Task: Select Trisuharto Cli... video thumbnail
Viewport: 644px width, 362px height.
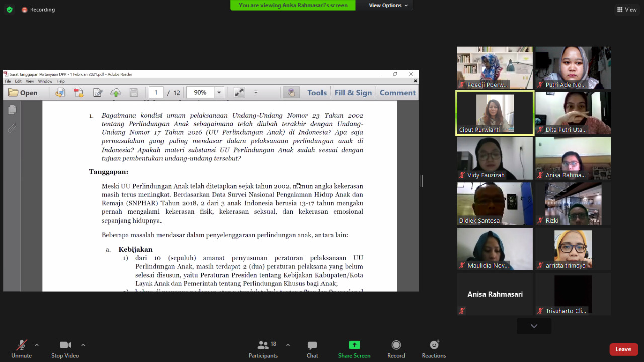Action: [573, 294]
